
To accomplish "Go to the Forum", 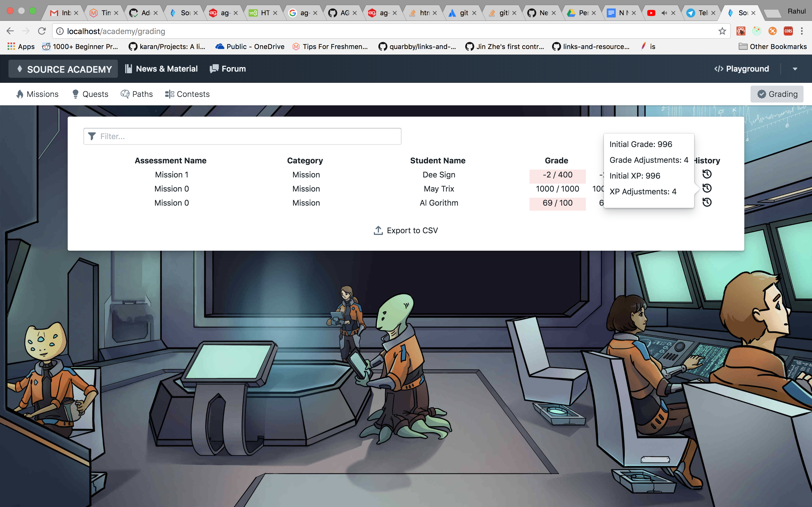I will [x=228, y=69].
